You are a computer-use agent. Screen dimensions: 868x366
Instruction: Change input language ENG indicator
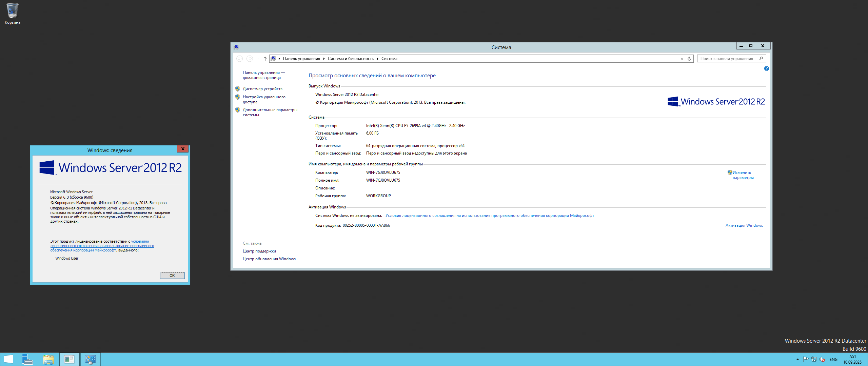[833, 360]
